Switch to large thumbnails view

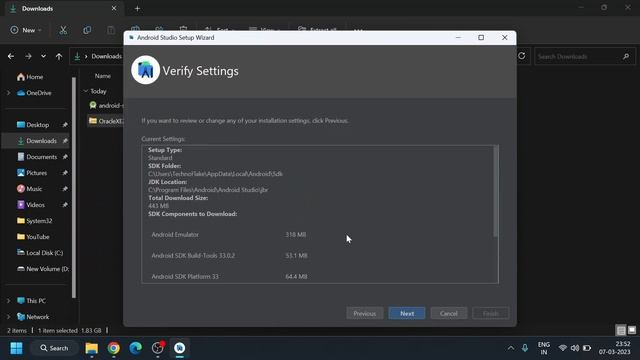pos(631,330)
